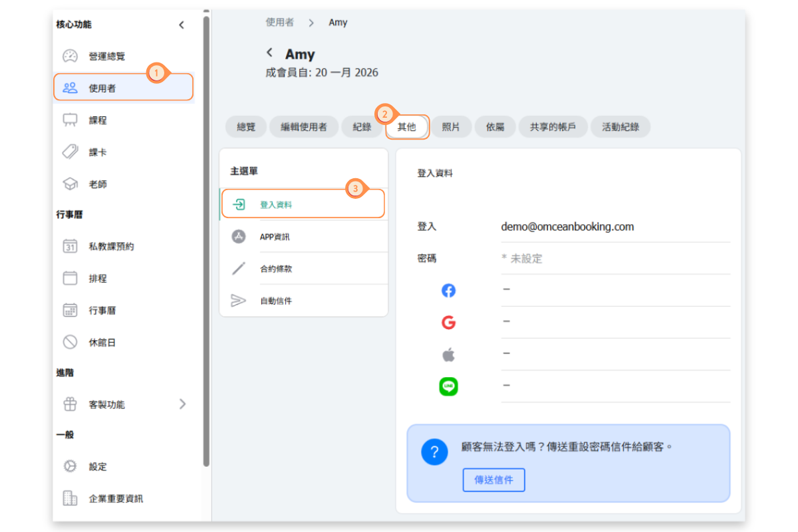Viewport: 798px width, 532px height.
Task: Open the 課卡 tag icon
Action: (70, 152)
